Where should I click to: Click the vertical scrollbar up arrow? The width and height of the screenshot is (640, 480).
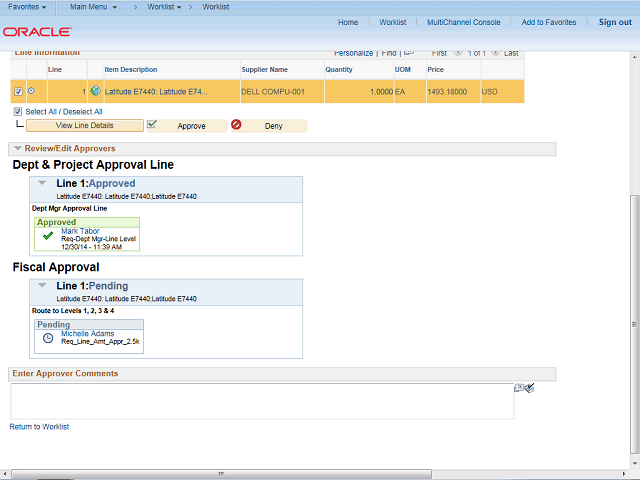point(635,57)
